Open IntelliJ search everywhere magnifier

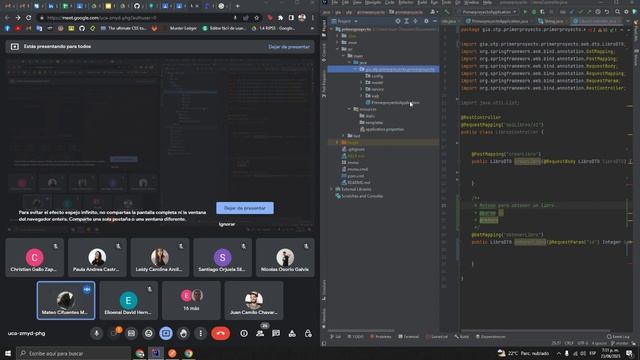(x=618, y=12)
